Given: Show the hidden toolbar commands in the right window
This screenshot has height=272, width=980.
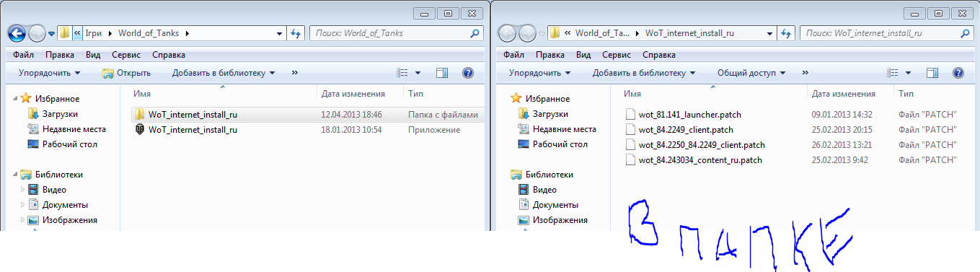Looking at the screenshot, I should click(x=805, y=73).
